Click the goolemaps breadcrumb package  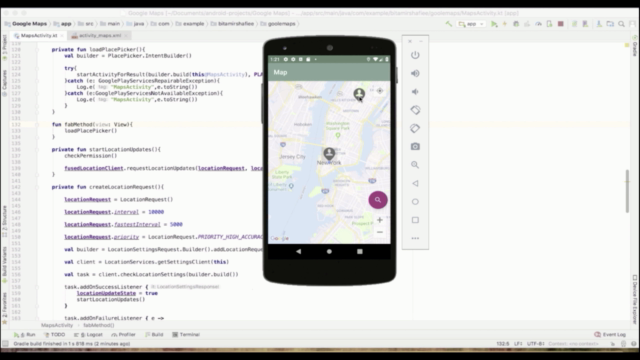278,24
